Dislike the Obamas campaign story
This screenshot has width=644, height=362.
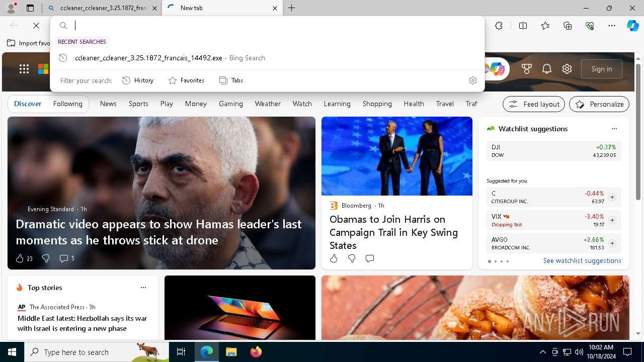click(x=352, y=258)
